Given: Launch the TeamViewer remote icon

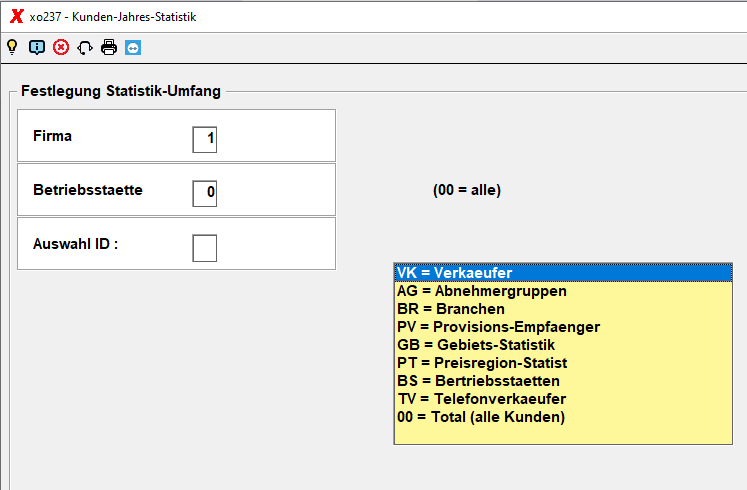Looking at the screenshot, I should click(x=133, y=48).
